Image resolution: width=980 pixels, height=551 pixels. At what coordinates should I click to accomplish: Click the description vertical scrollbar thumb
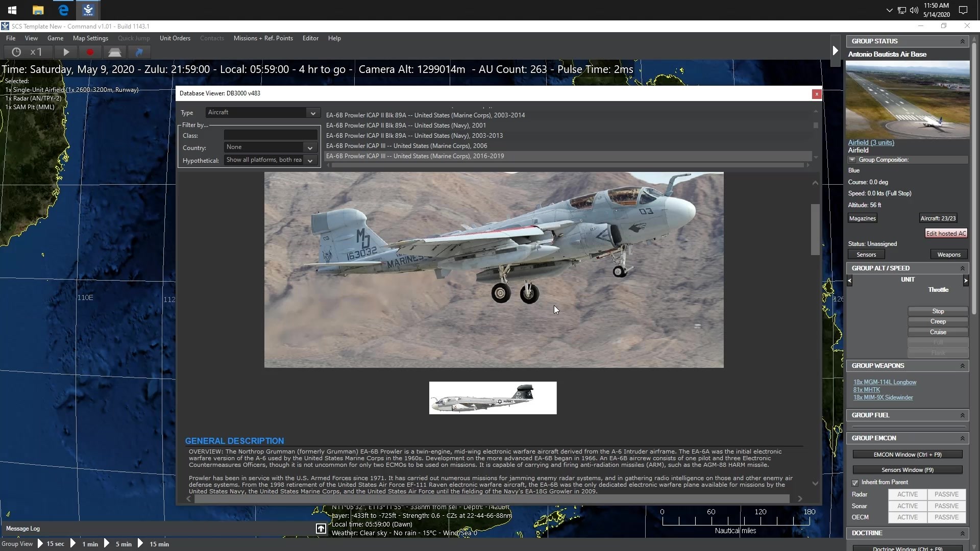click(x=815, y=230)
